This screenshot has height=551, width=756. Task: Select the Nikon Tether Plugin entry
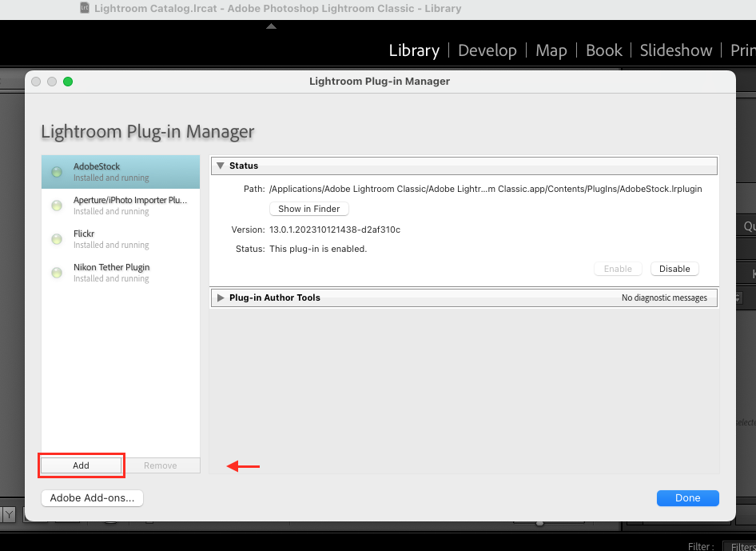tap(121, 273)
